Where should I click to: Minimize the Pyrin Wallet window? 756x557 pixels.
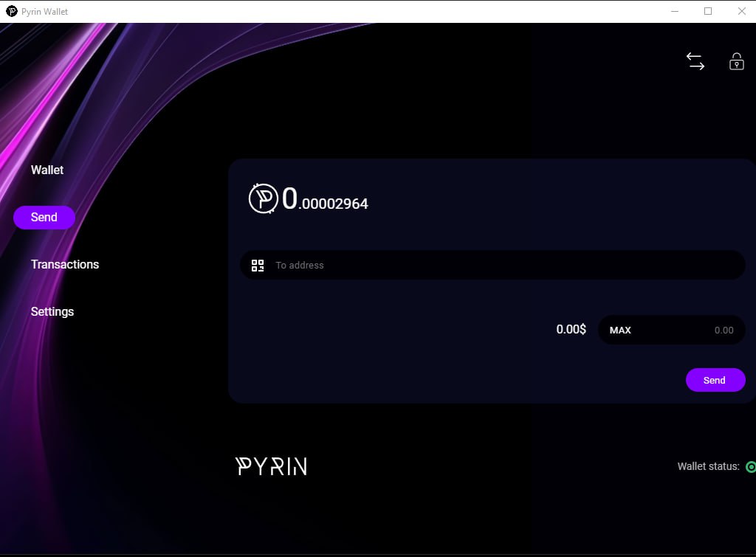click(674, 11)
